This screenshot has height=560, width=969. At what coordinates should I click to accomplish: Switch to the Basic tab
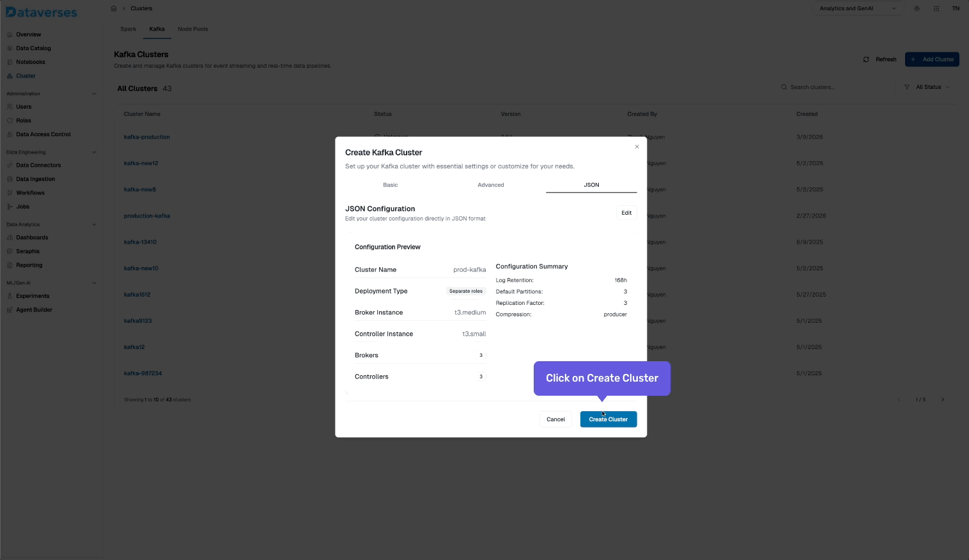coord(390,185)
